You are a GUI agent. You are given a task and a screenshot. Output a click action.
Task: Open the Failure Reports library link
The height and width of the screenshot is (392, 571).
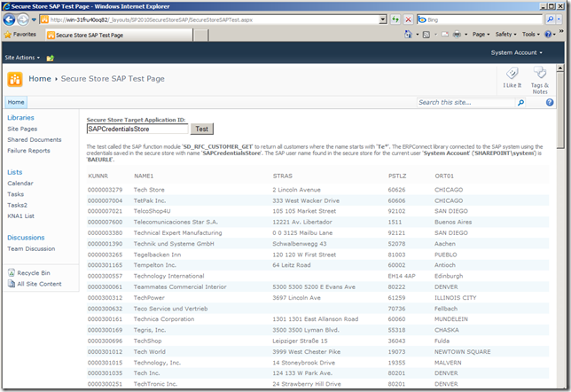coord(28,151)
